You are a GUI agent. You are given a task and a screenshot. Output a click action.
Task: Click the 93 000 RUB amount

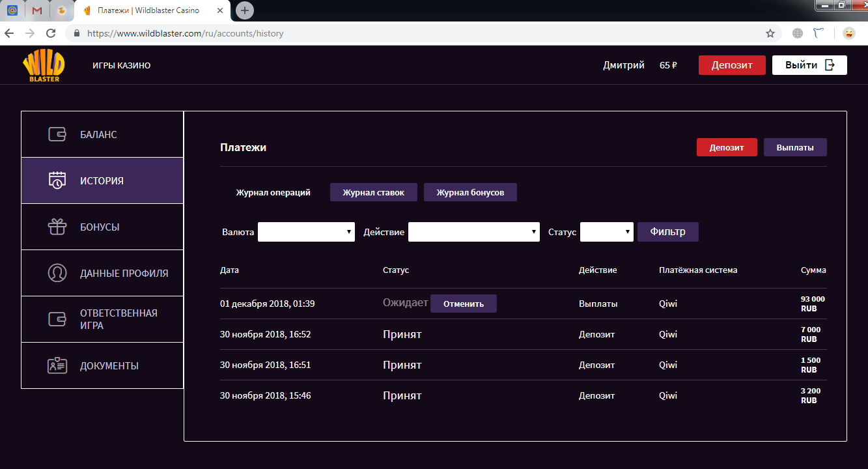(813, 304)
